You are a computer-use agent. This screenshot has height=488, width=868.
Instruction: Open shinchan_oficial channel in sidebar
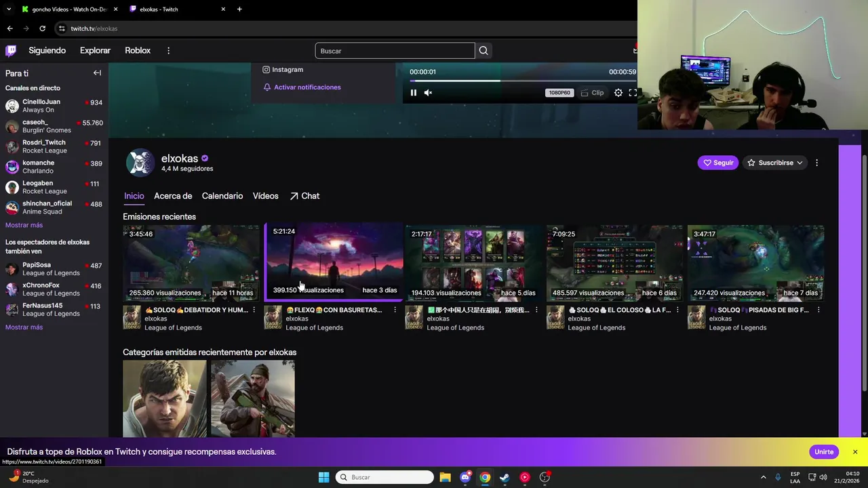(x=54, y=207)
